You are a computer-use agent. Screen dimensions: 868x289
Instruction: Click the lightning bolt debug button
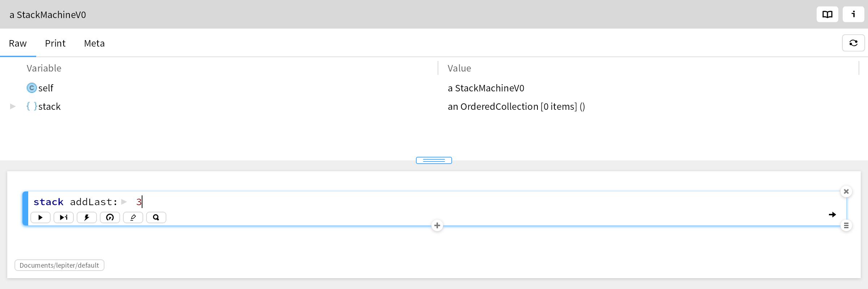[87, 217]
